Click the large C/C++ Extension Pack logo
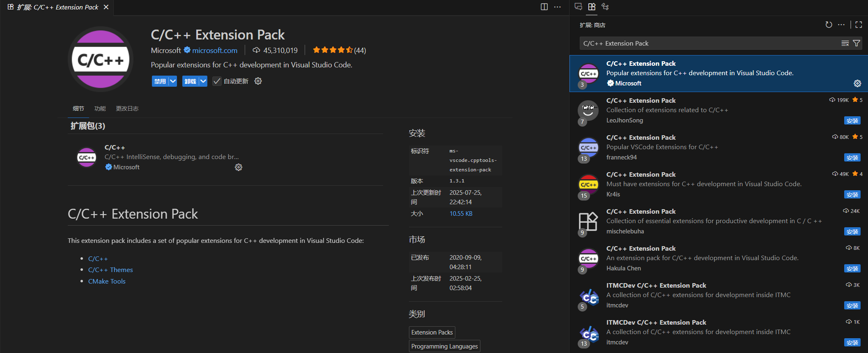 point(100,59)
